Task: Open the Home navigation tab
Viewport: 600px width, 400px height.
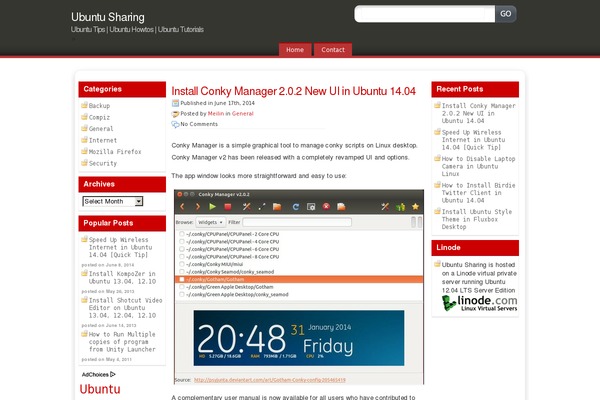Action: (295, 50)
